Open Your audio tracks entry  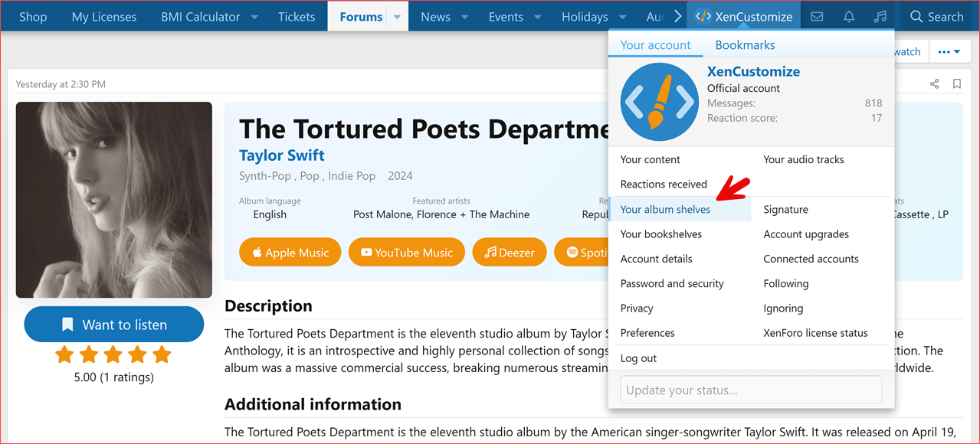804,159
